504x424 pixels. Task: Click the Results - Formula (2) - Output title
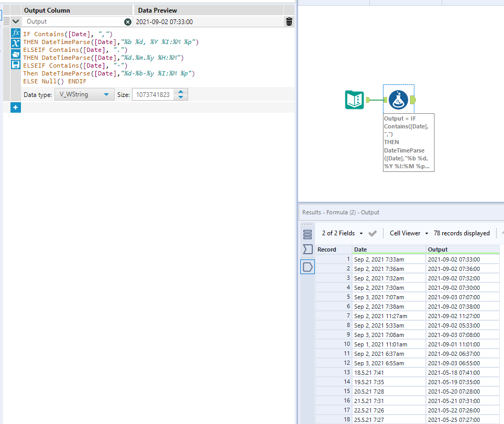point(341,212)
